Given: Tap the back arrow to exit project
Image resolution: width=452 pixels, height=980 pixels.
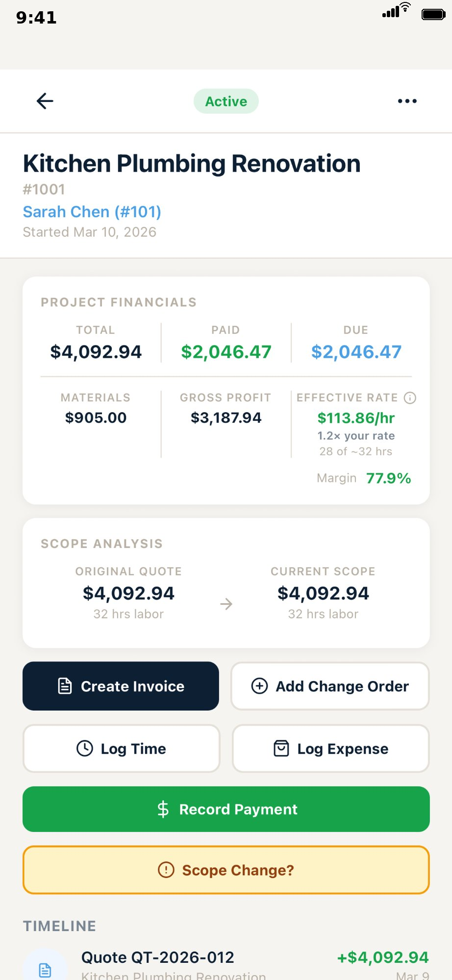Looking at the screenshot, I should click(x=45, y=101).
